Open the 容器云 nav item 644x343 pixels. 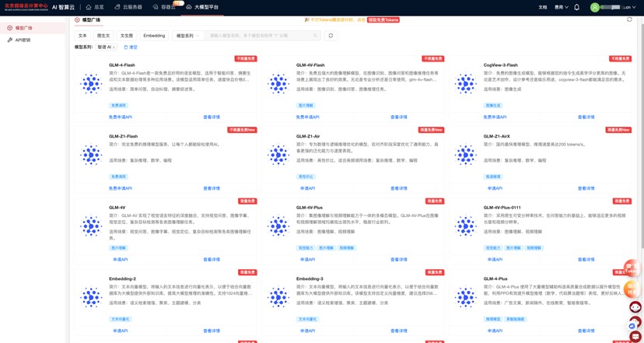[164, 7]
